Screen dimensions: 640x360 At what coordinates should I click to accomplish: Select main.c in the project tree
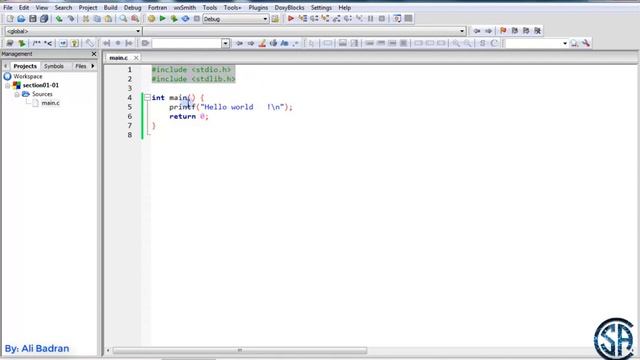[50, 103]
